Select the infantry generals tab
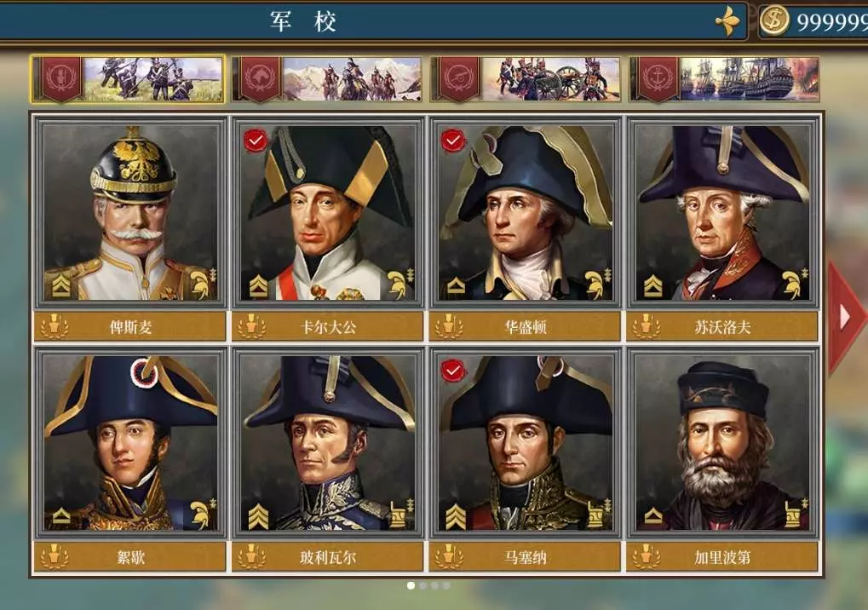 [x=128, y=78]
